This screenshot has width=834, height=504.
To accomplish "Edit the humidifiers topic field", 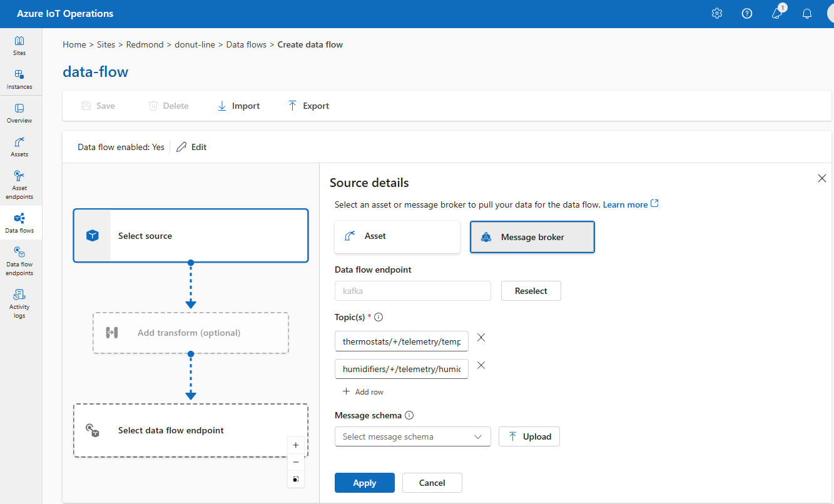I will coord(402,369).
